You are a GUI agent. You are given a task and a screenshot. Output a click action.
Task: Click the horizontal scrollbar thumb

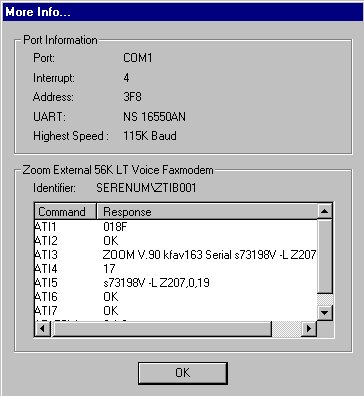(x=161, y=329)
